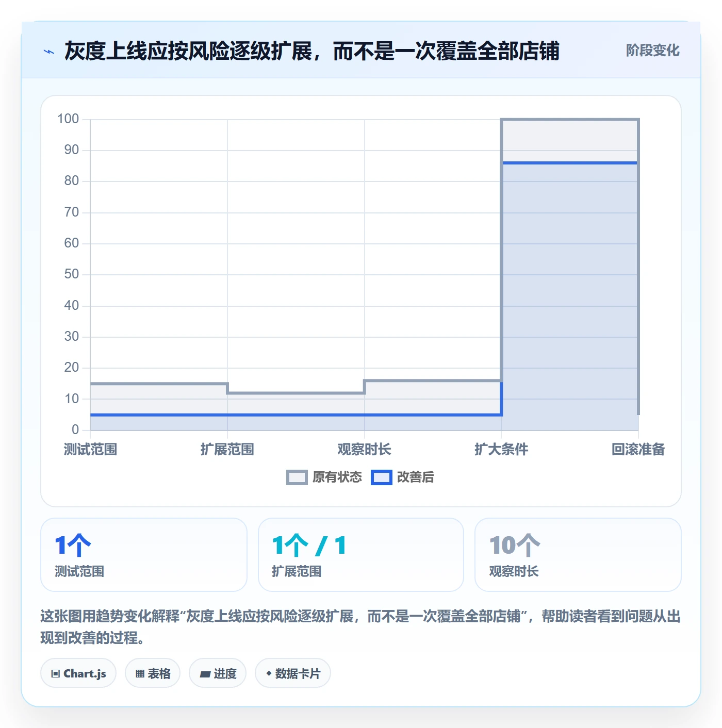
Task: Click the lightning bolt icon beside the title
Action: [x=49, y=52]
